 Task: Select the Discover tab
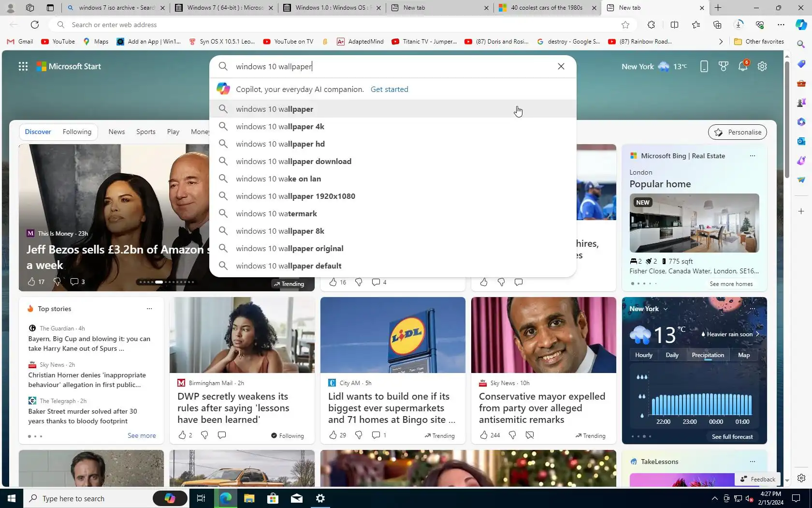38,132
